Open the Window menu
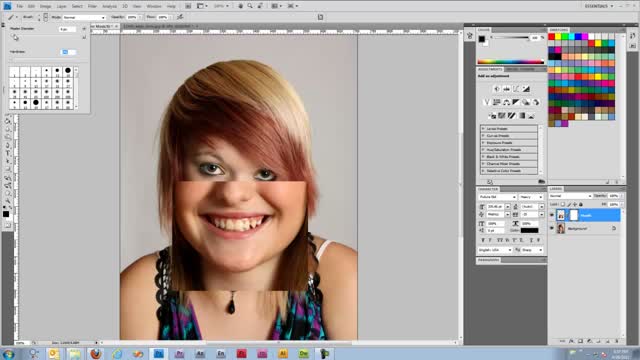Viewport: 640px width, 360px height. pos(154,7)
